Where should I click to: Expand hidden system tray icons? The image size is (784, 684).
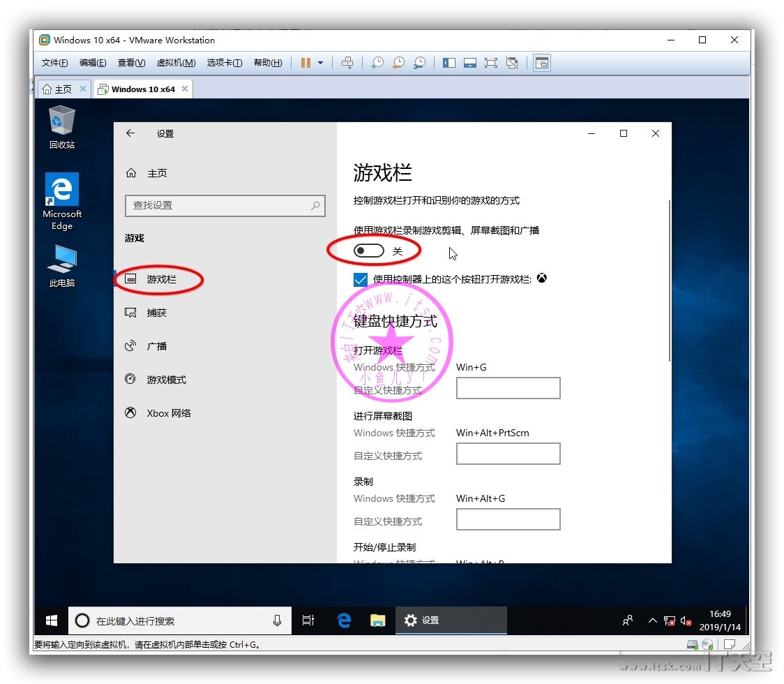652,621
